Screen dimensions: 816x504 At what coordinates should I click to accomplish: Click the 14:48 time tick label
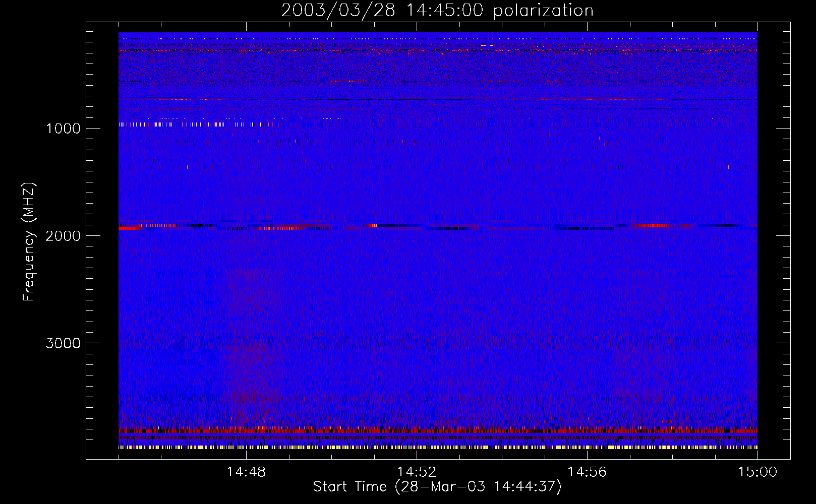(246, 472)
